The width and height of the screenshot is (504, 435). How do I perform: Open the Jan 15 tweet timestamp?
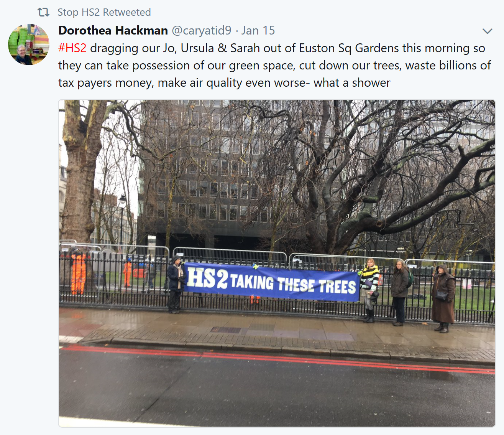point(258,30)
